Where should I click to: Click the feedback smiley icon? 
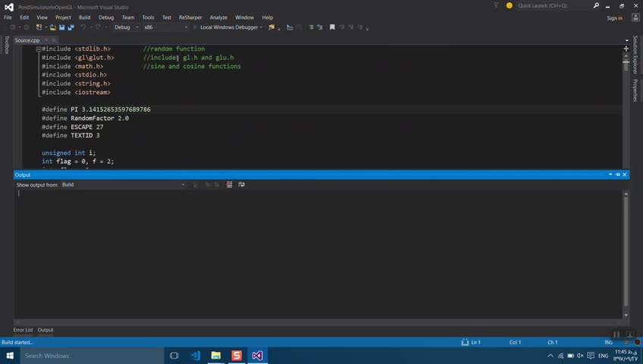pyautogui.click(x=510, y=5)
